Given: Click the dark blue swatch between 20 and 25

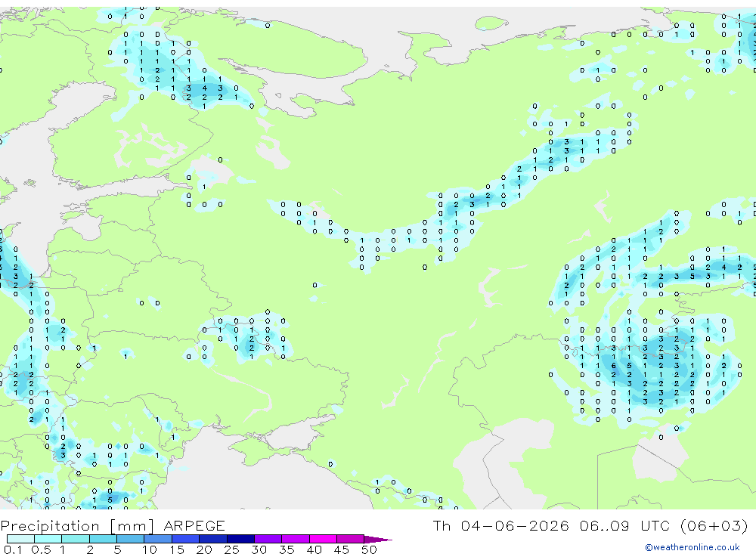Looking at the screenshot, I should (x=213, y=539).
